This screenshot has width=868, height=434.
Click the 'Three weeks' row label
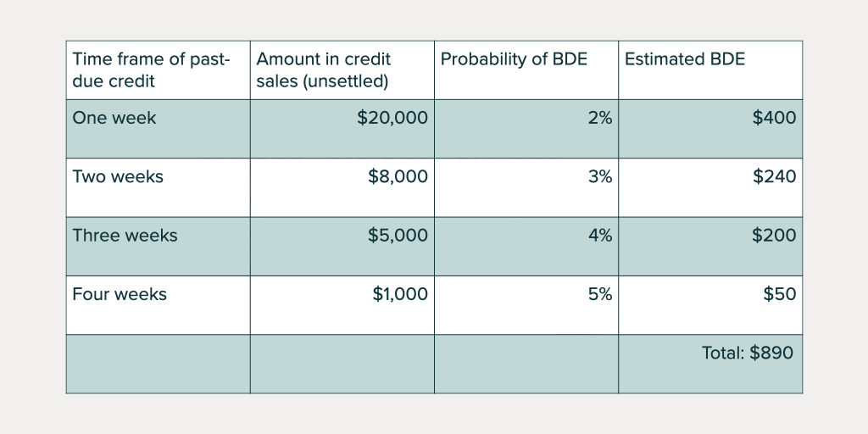[125, 235]
